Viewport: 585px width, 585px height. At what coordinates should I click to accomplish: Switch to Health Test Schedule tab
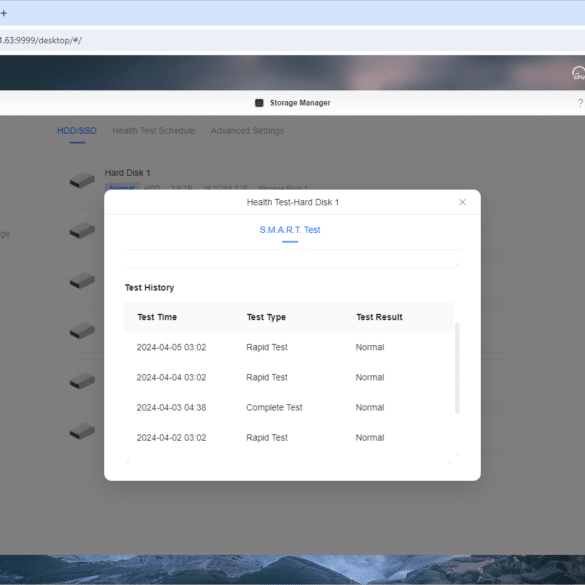[154, 131]
